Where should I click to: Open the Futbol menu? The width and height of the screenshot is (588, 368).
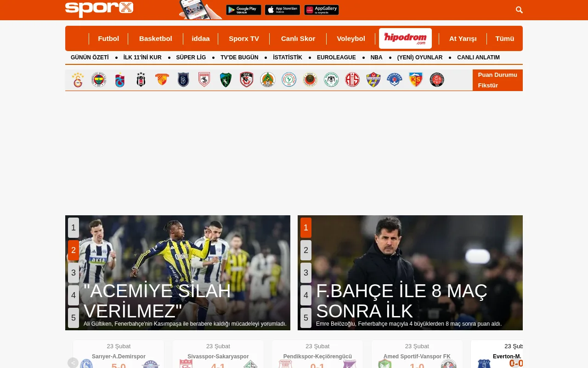click(x=108, y=39)
